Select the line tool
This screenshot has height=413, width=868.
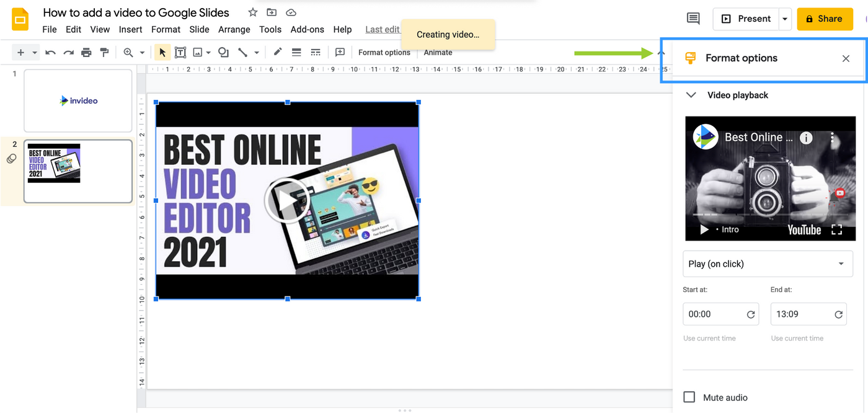click(242, 52)
